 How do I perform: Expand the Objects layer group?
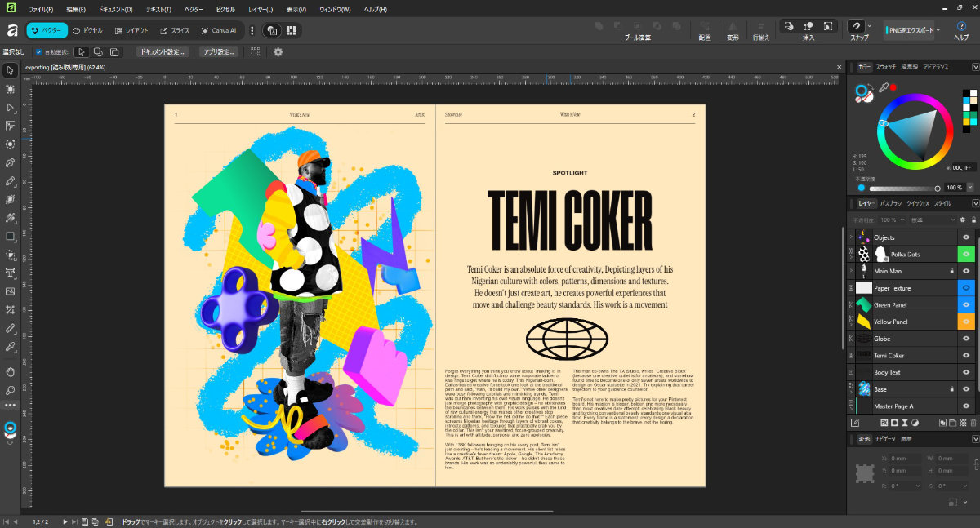pyautogui.click(x=851, y=237)
